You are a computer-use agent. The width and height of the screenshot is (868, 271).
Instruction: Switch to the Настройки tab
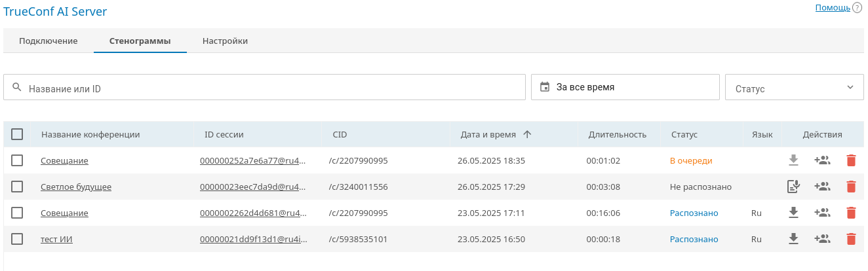point(225,41)
